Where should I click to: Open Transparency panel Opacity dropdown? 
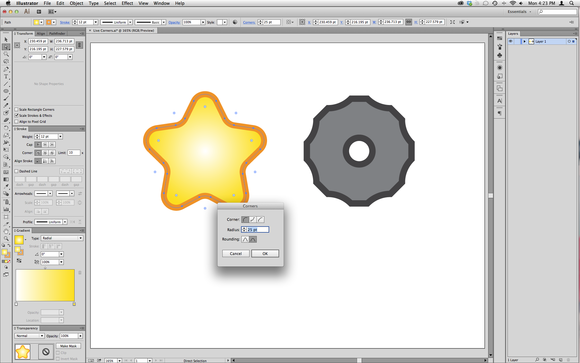pyautogui.click(x=80, y=336)
